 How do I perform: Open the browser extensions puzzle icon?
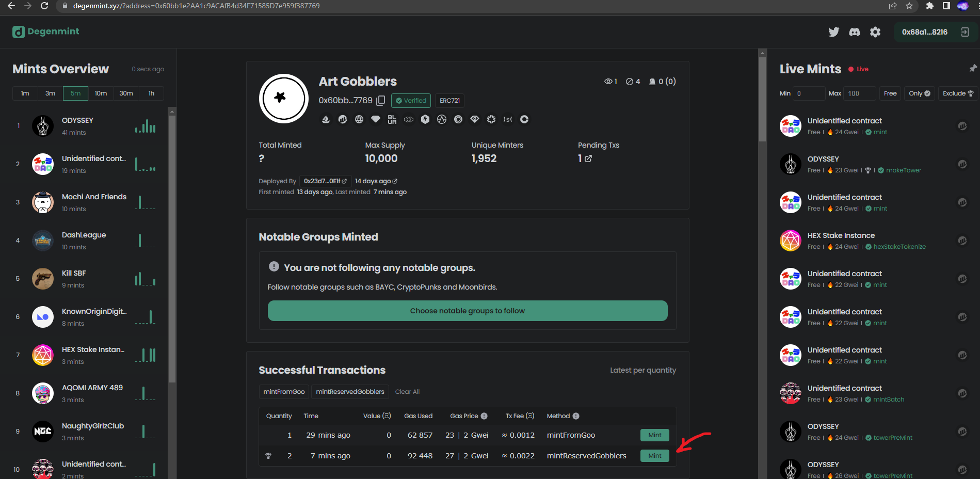929,6
